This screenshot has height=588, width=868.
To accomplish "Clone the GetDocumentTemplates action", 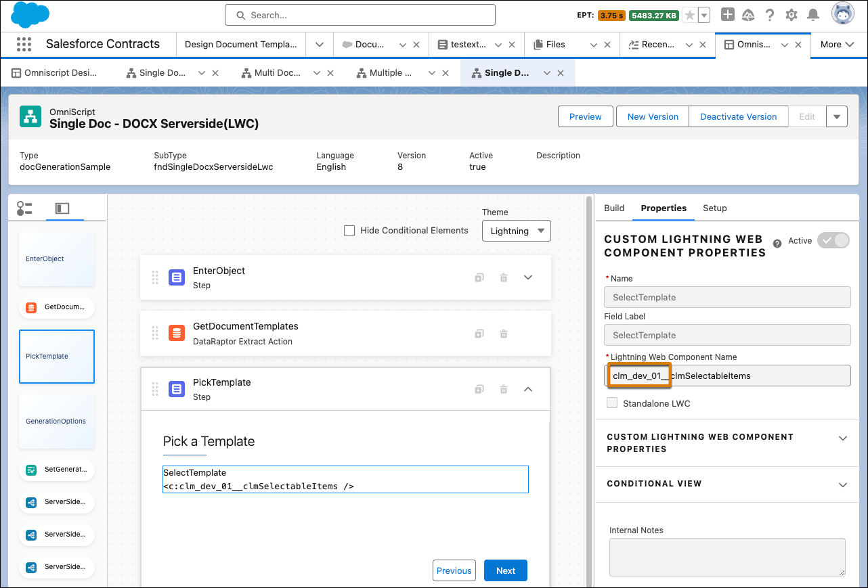I will coord(479,334).
